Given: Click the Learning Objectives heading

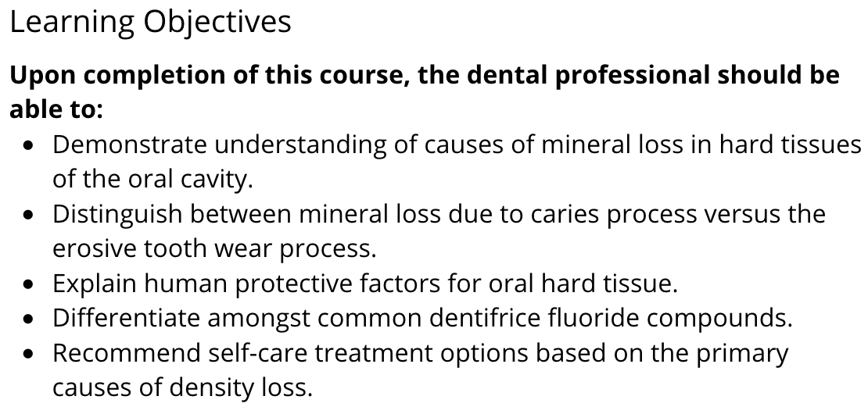Looking at the screenshot, I should (151, 23).
